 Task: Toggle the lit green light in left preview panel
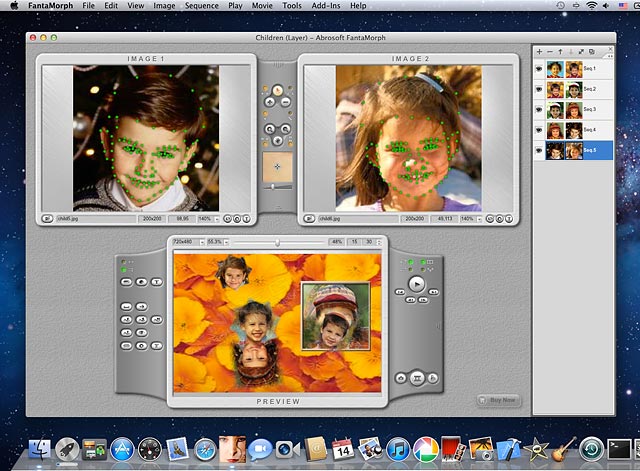pos(124,270)
